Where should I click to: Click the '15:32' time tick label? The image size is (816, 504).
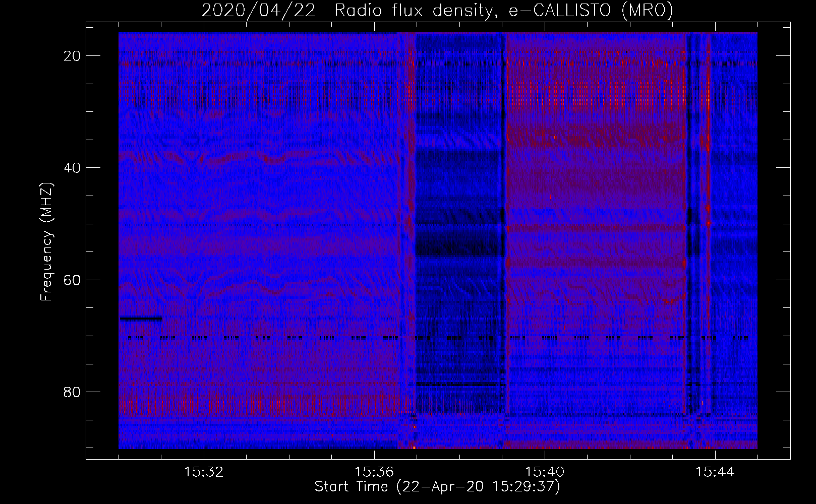coord(204,472)
